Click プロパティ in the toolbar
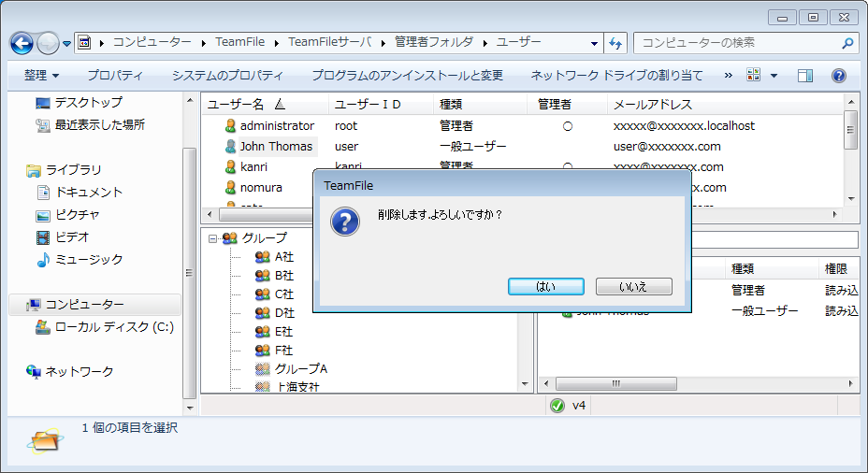Viewport: 868px width, 473px height. tap(115, 75)
